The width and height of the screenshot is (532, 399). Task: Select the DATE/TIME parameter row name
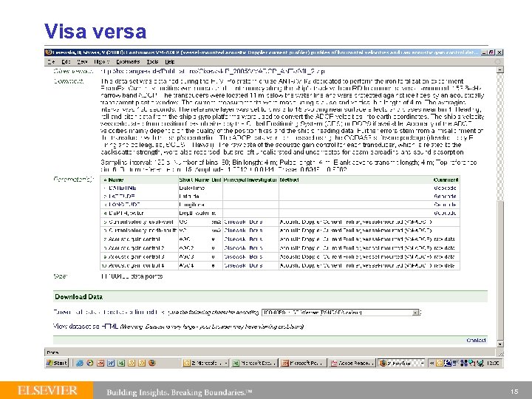click(x=122, y=188)
